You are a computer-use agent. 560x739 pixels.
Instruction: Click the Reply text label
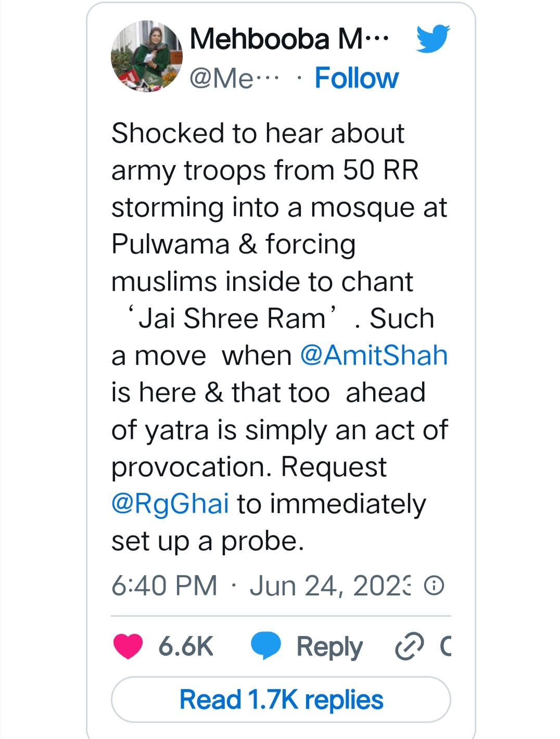click(x=329, y=647)
